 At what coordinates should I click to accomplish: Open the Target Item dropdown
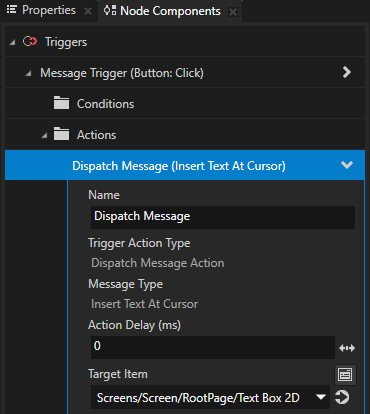(x=321, y=397)
